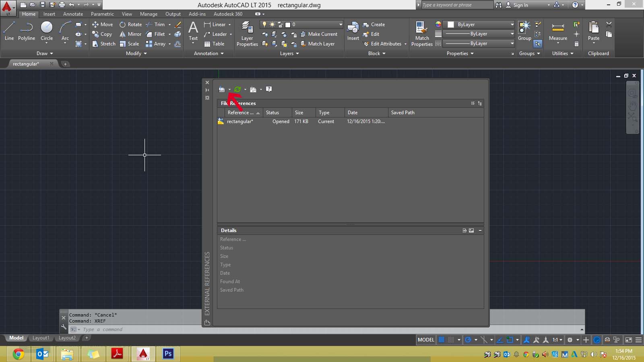Select the Rotate tool

(130, 25)
